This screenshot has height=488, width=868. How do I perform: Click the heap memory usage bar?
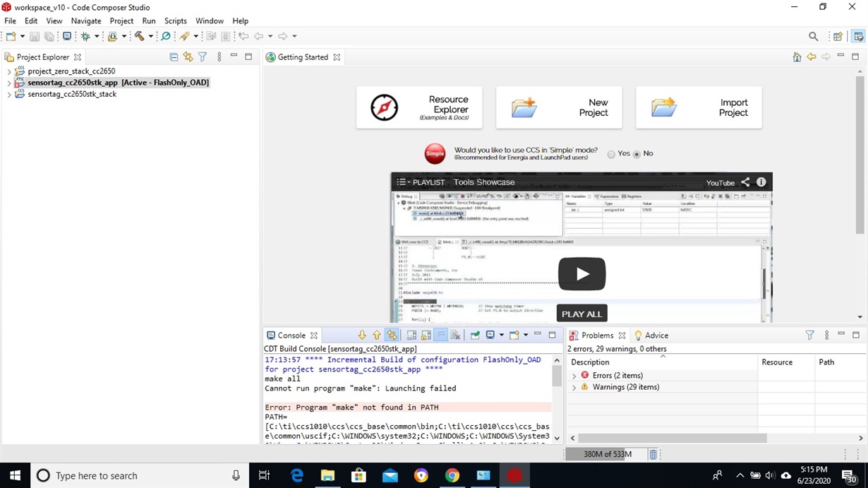(606, 455)
